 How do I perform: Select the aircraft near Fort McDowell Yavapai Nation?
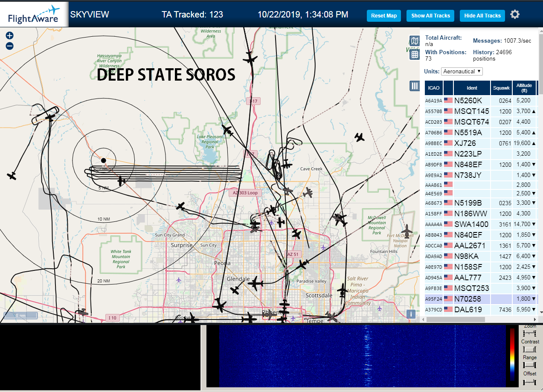point(408,231)
